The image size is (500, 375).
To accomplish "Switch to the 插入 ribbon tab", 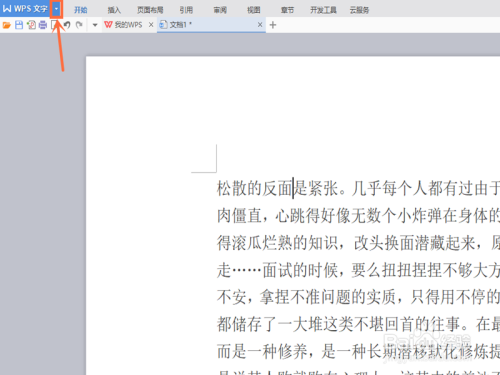I will pyautogui.click(x=114, y=10).
